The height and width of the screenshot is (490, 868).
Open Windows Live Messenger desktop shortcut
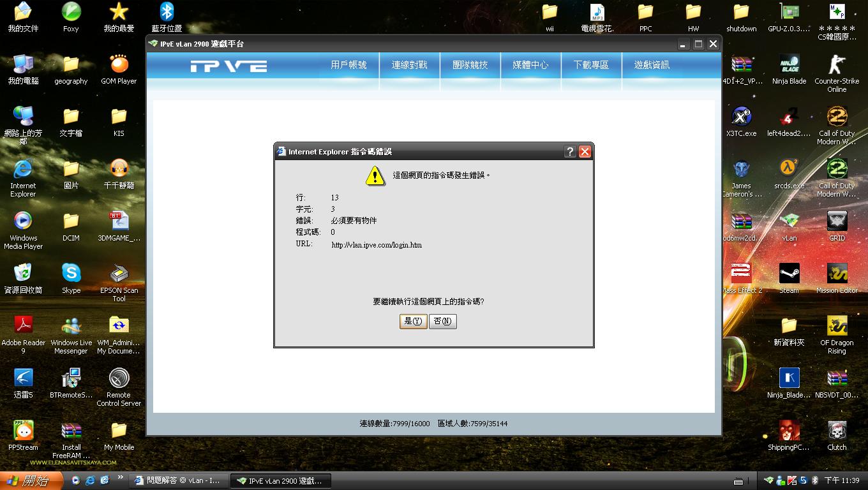pos(71,335)
